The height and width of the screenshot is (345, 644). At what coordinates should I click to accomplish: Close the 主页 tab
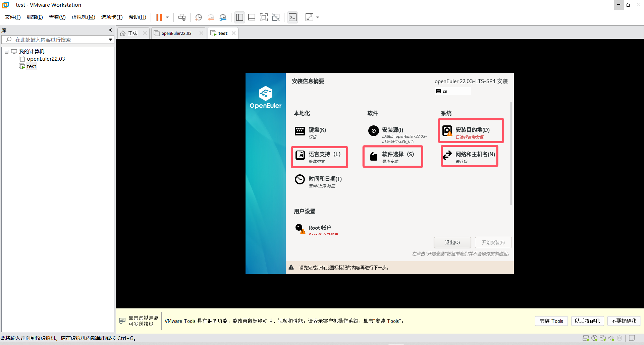145,33
